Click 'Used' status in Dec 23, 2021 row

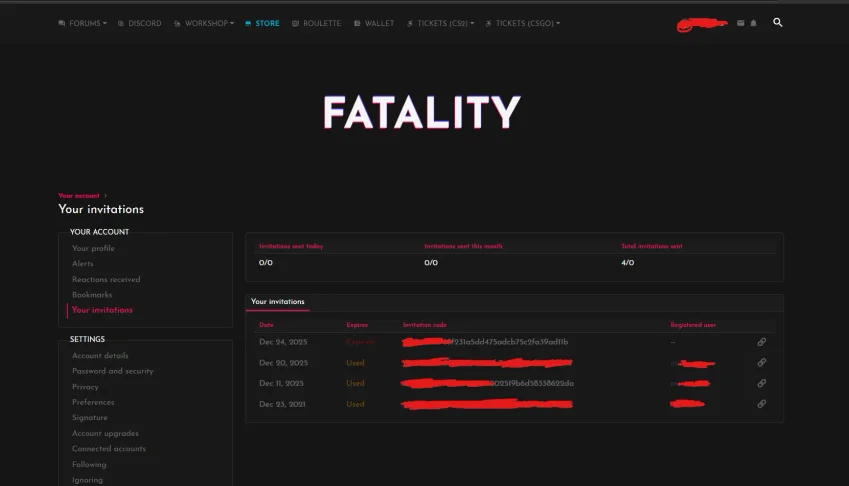(355, 404)
